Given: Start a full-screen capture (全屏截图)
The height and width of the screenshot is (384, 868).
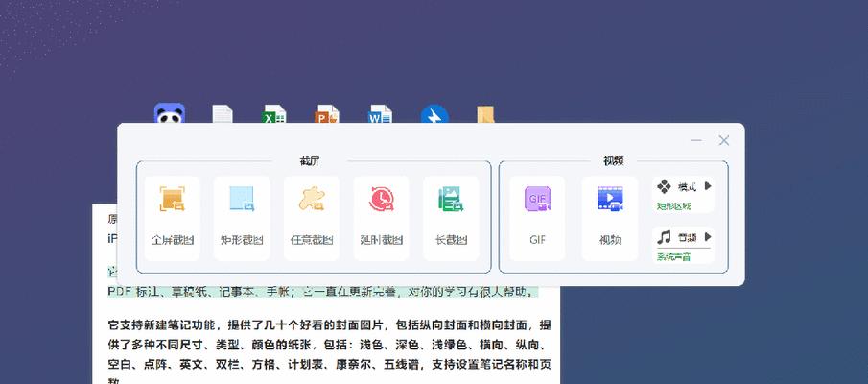Looking at the screenshot, I should [x=172, y=218].
